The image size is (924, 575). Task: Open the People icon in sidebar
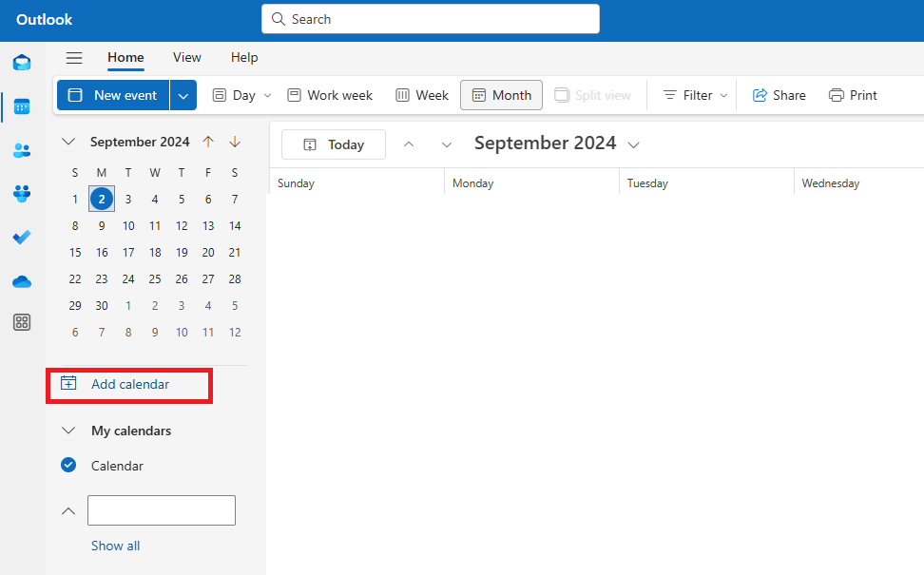[x=21, y=150]
